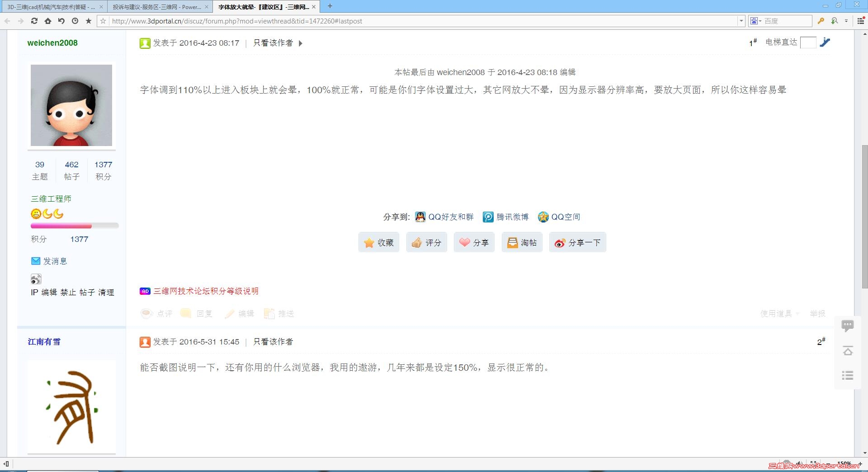Click the 清理 moderation link
Viewport: 868px width, 472px height.
(x=106, y=293)
